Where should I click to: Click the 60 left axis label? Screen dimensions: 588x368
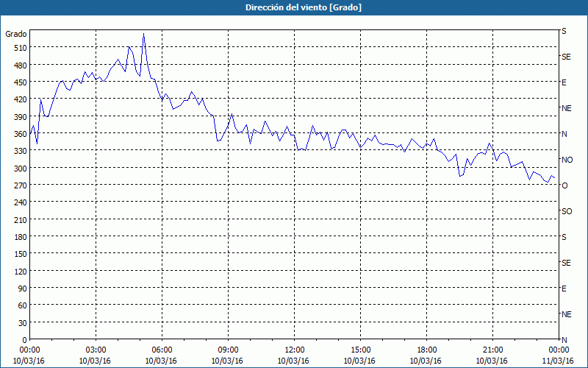[23, 305]
